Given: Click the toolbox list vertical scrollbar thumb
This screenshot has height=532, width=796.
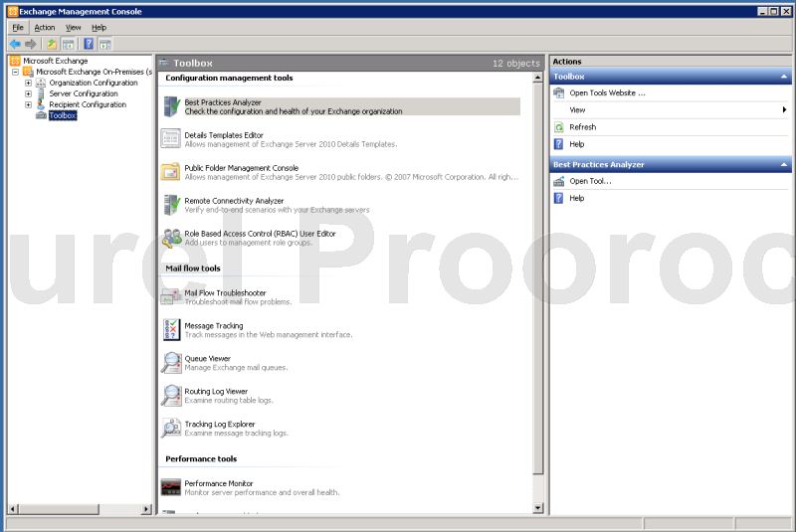Looking at the screenshot, I should tap(538, 278).
